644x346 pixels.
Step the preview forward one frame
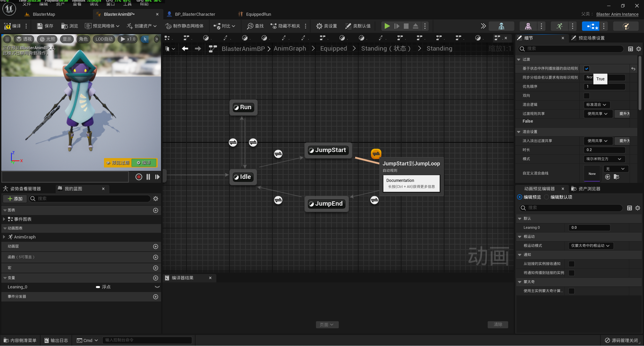(x=157, y=177)
